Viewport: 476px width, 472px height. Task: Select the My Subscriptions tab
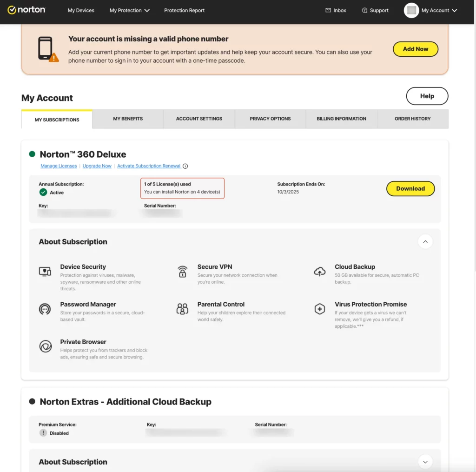57,120
